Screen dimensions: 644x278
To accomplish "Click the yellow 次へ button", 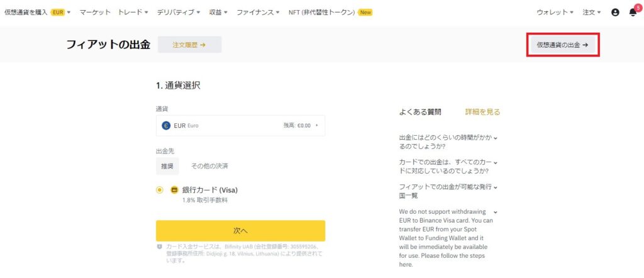I will click(240, 231).
